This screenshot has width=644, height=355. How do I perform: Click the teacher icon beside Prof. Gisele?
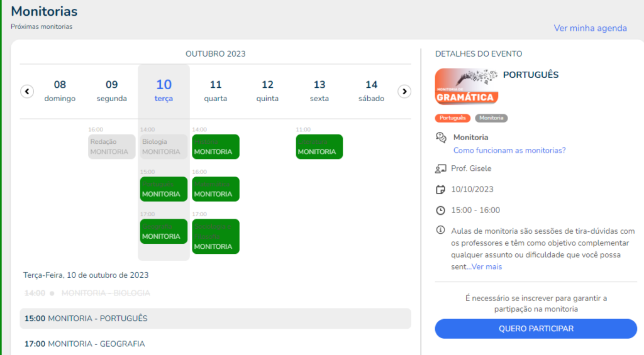(x=441, y=168)
